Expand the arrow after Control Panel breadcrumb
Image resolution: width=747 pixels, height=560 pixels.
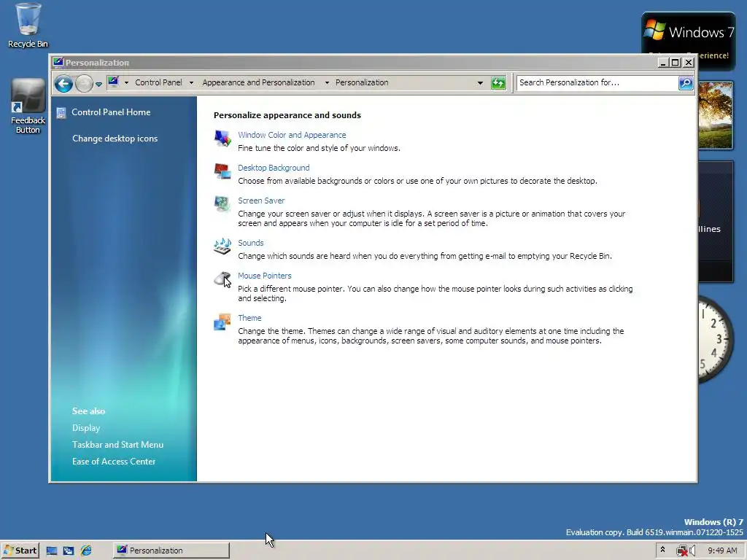pyautogui.click(x=191, y=82)
